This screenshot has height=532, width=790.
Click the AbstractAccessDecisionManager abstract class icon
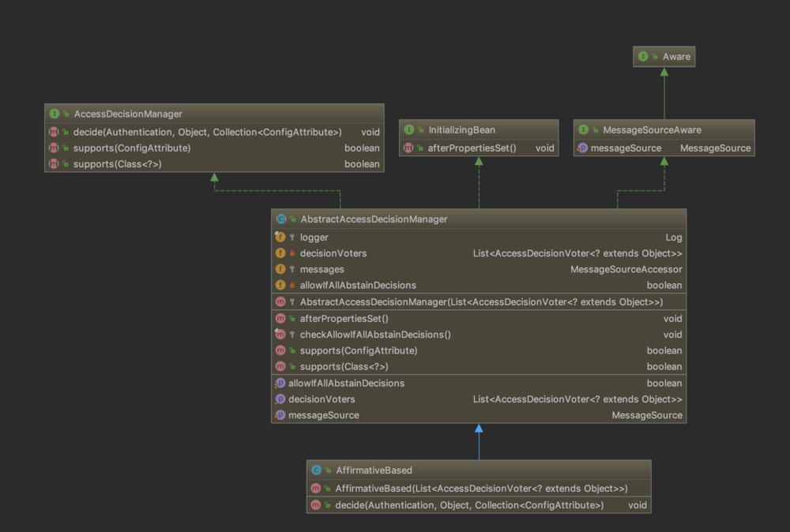coord(281,219)
